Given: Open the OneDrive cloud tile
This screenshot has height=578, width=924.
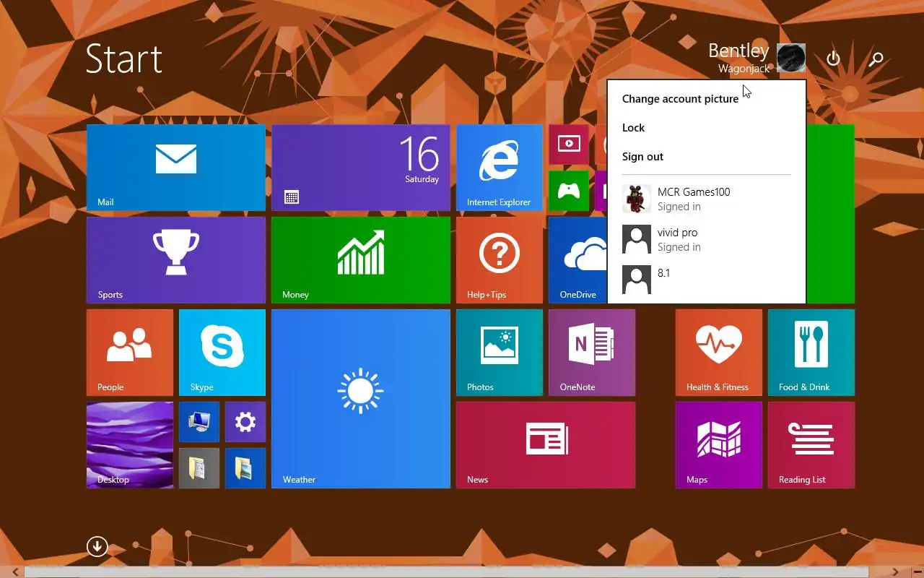Looking at the screenshot, I should pos(577,260).
